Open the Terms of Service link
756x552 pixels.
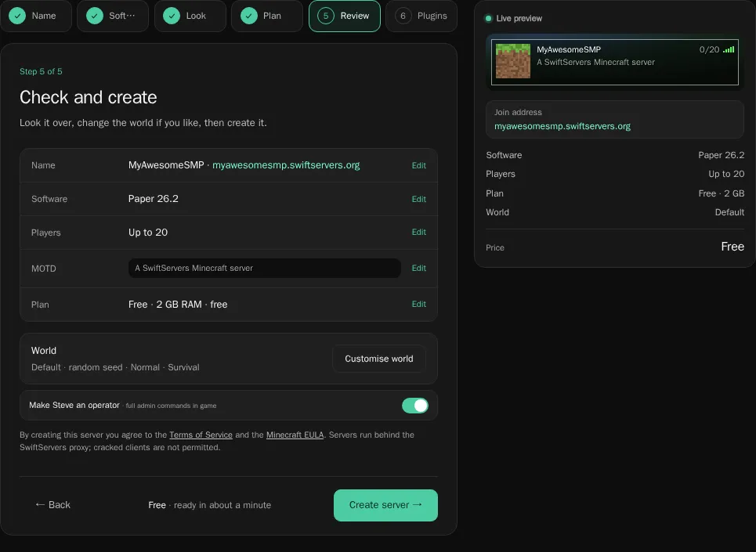(x=201, y=435)
